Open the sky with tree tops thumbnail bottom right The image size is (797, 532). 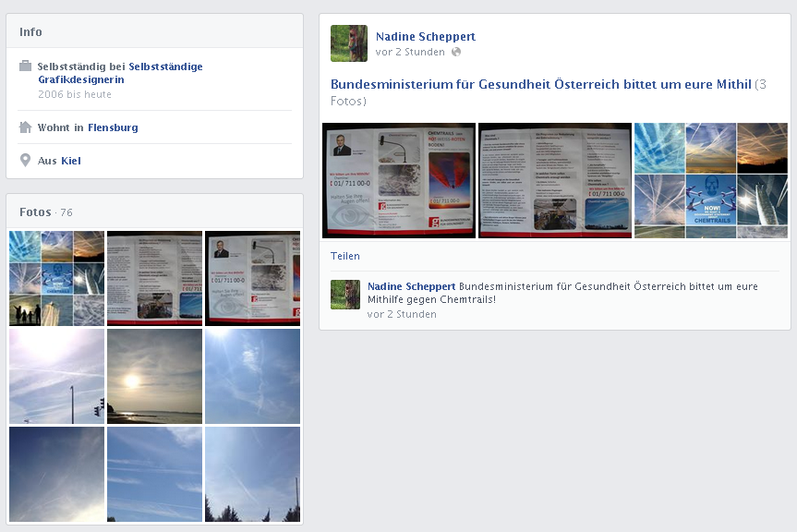coord(253,474)
